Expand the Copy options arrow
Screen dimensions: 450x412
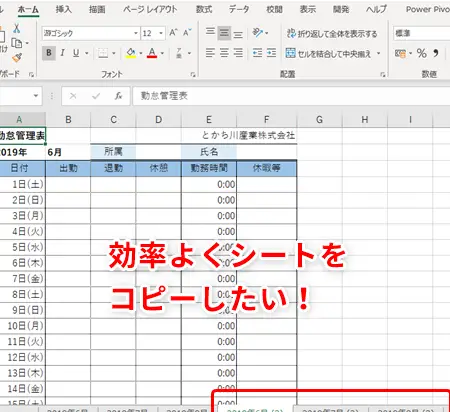[27, 43]
